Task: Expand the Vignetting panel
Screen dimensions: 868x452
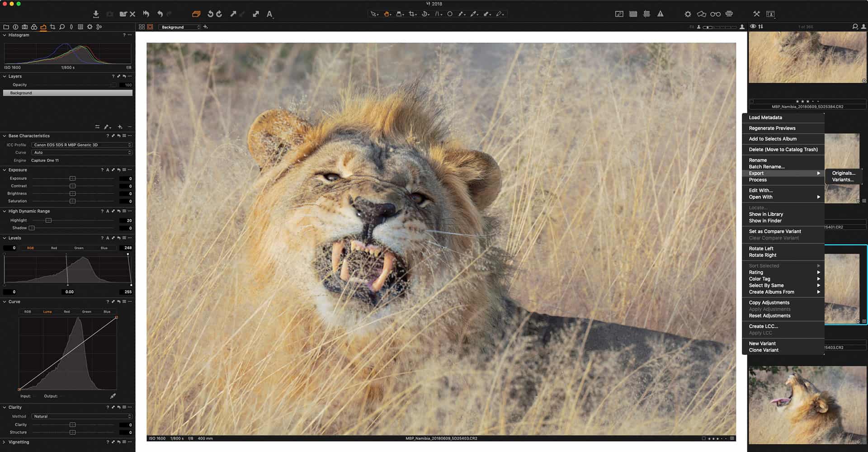Action: coord(5,442)
